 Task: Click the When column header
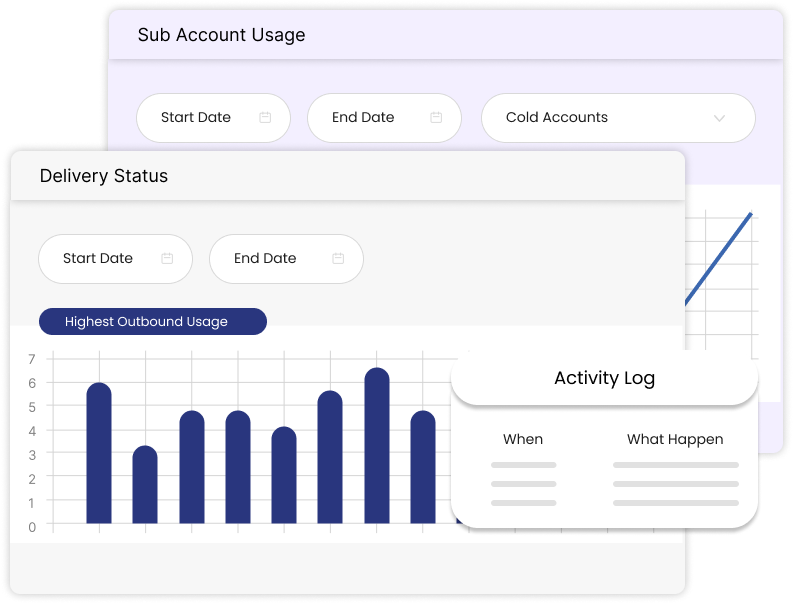(523, 439)
